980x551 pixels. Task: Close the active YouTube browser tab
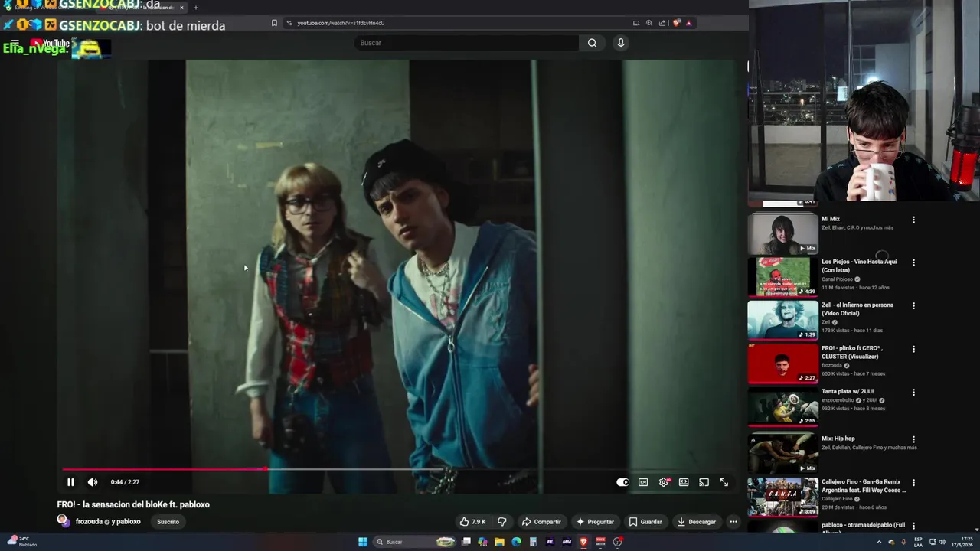coord(181,8)
